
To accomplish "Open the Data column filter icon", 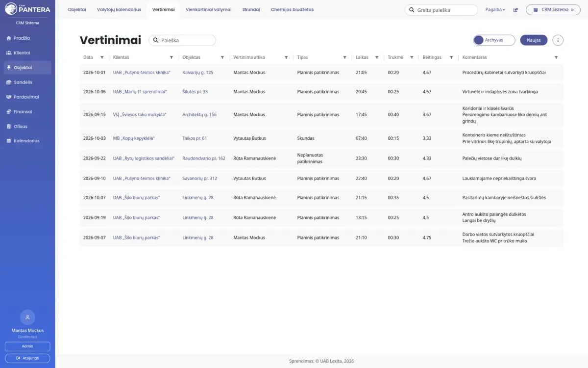I will pos(102,57).
